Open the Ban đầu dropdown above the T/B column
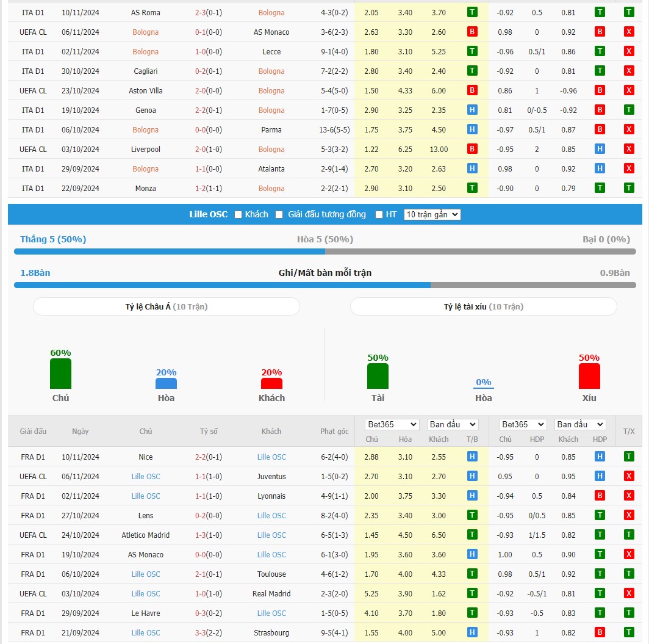649x644 pixels. (453, 424)
